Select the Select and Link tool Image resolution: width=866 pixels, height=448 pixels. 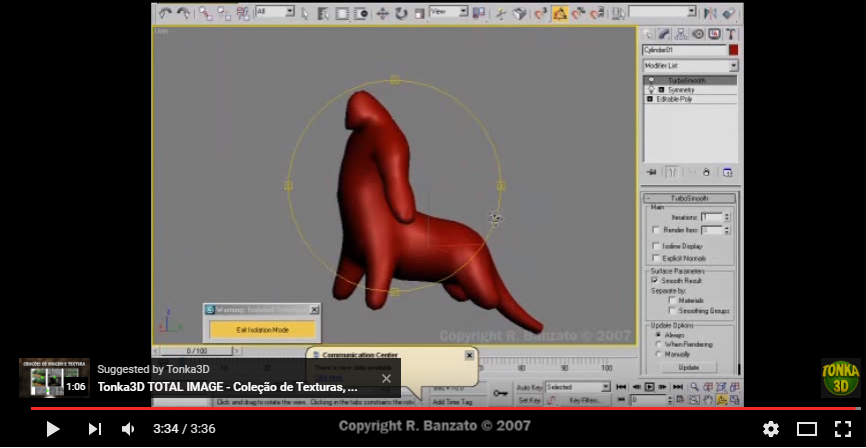click(205, 13)
